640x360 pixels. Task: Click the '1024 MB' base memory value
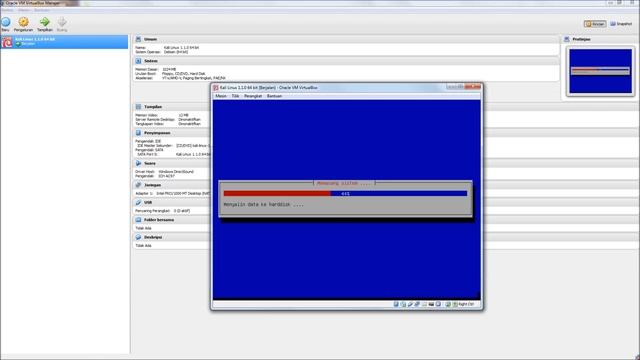169,69
